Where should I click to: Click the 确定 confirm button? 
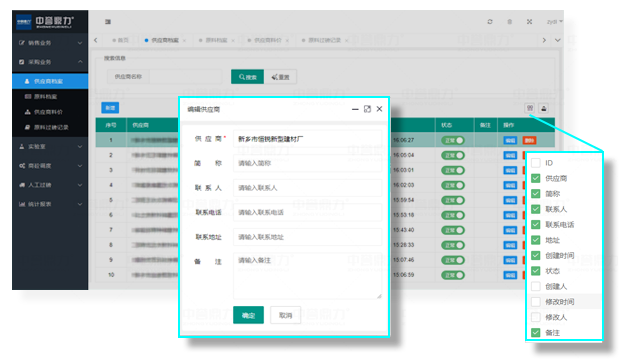click(248, 315)
